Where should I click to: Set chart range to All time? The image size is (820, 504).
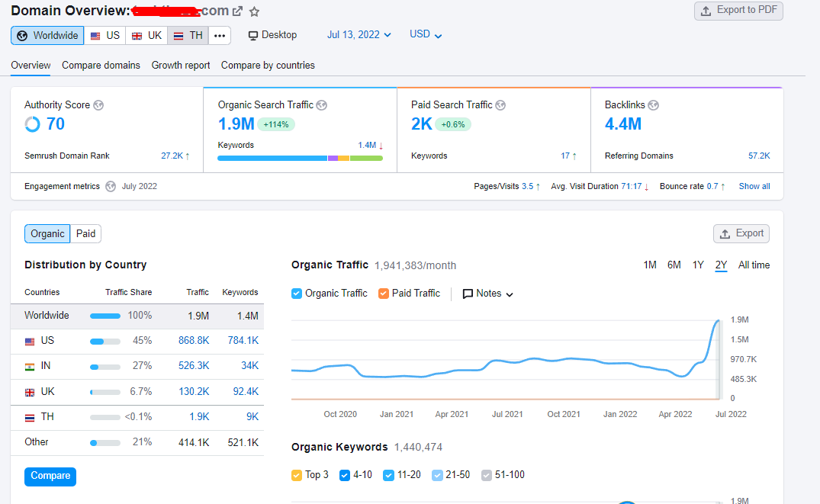pos(754,265)
